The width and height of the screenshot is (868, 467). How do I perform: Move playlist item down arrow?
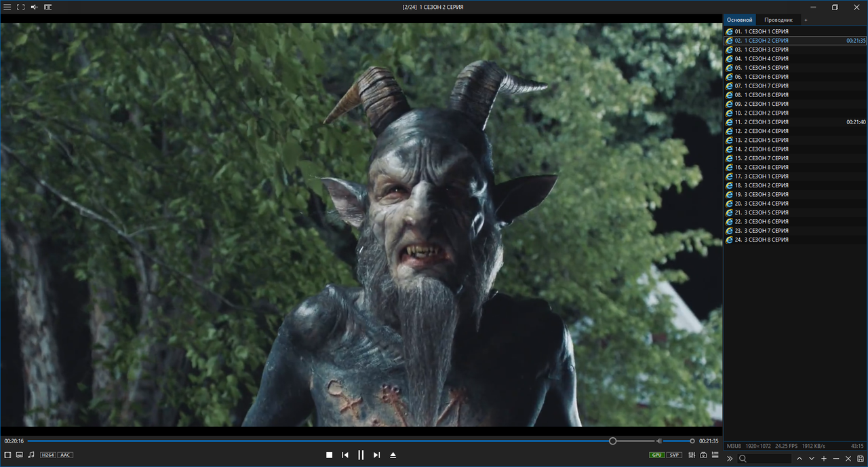pyautogui.click(x=812, y=459)
